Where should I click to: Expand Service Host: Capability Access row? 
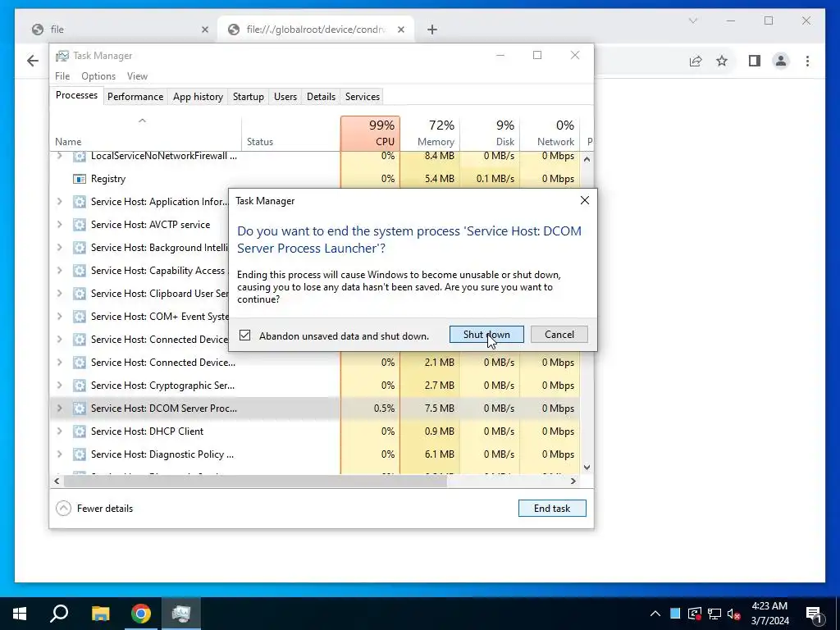click(59, 271)
